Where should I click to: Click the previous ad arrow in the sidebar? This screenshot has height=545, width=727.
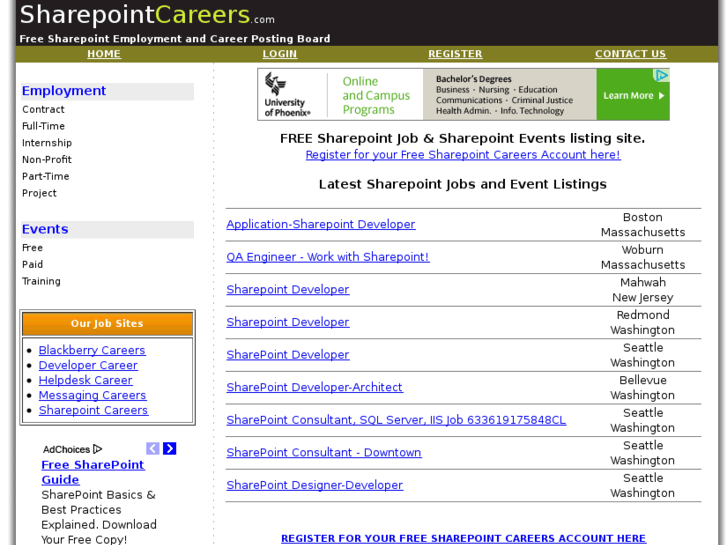(x=153, y=449)
